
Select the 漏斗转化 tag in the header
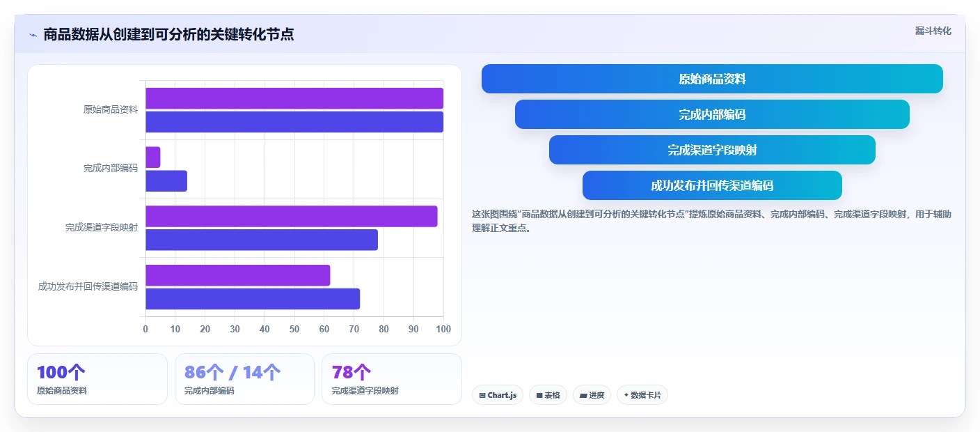pyautogui.click(x=933, y=31)
